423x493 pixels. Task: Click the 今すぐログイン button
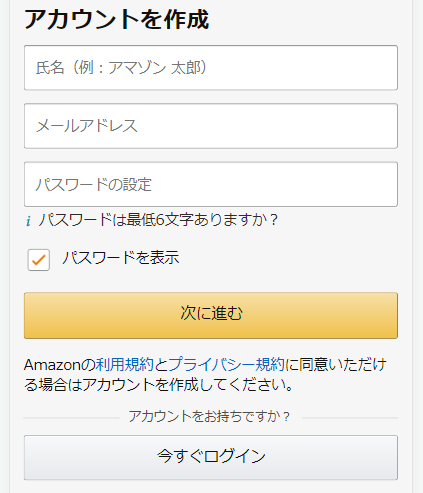(211, 457)
